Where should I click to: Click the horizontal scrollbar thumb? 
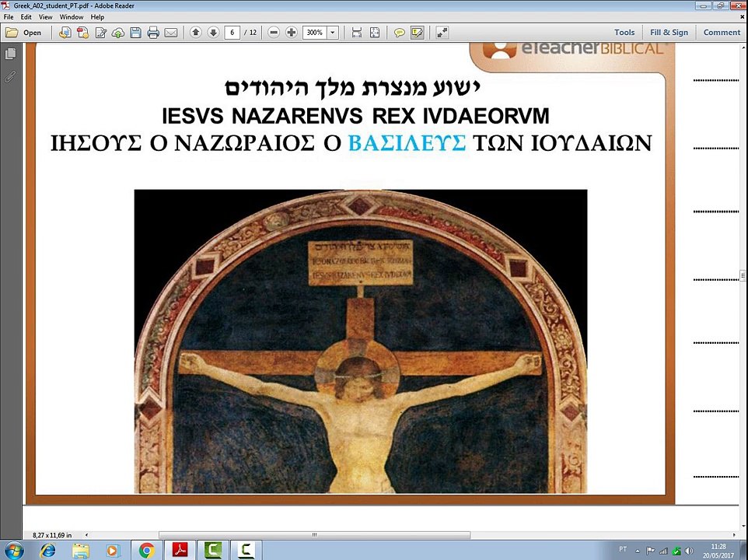[314, 535]
